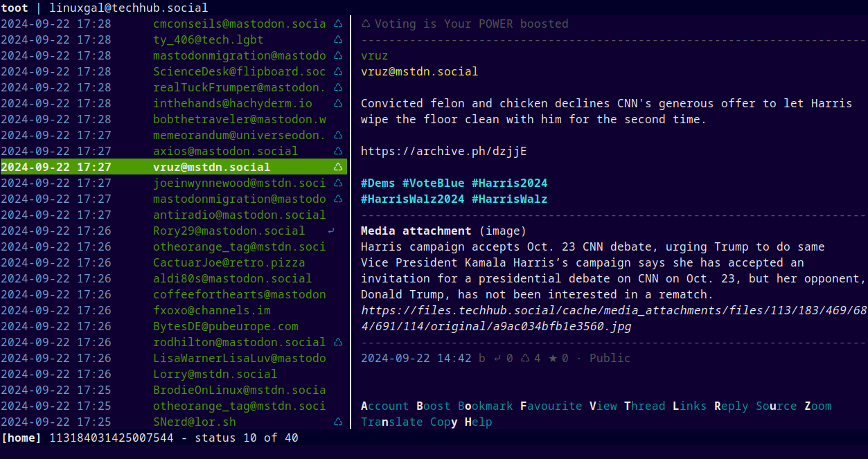Select Translate from the command bar
The width and height of the screenshot is (868, 459).
391,422
